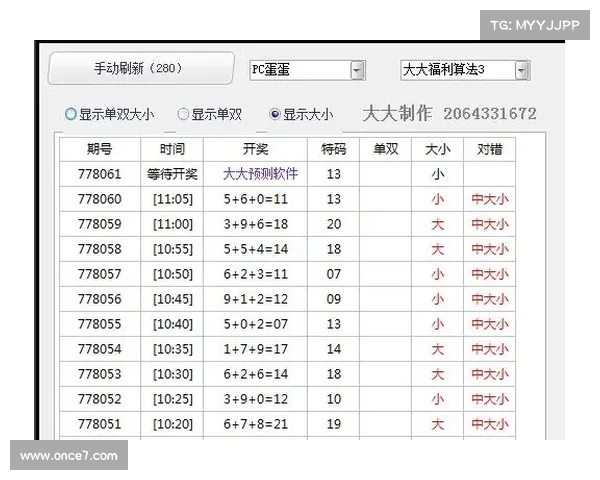
Task: Click the 大小 column header
Action: click(438, 149)
